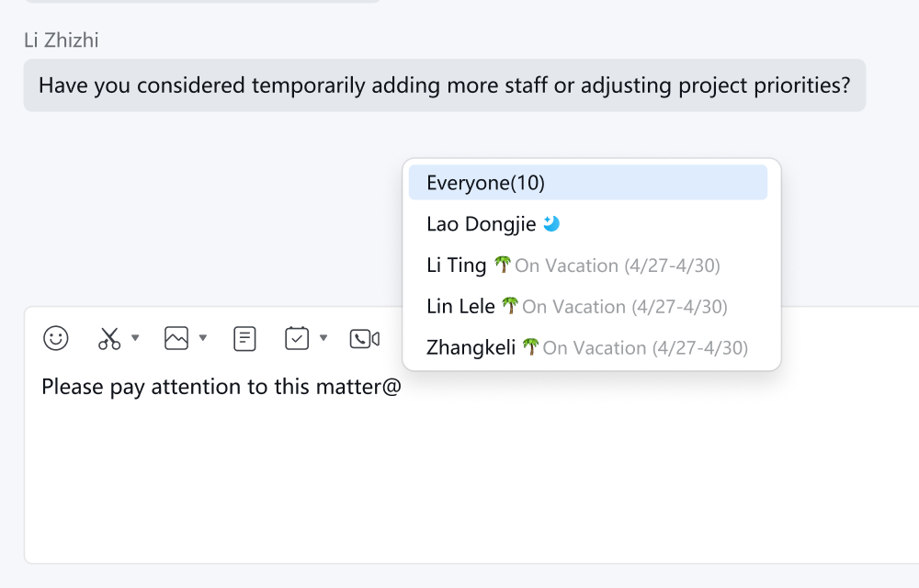Screen dimensions: 919x588
Task: Click the sender name Li Zhizhi
Action: coord(62,40)
